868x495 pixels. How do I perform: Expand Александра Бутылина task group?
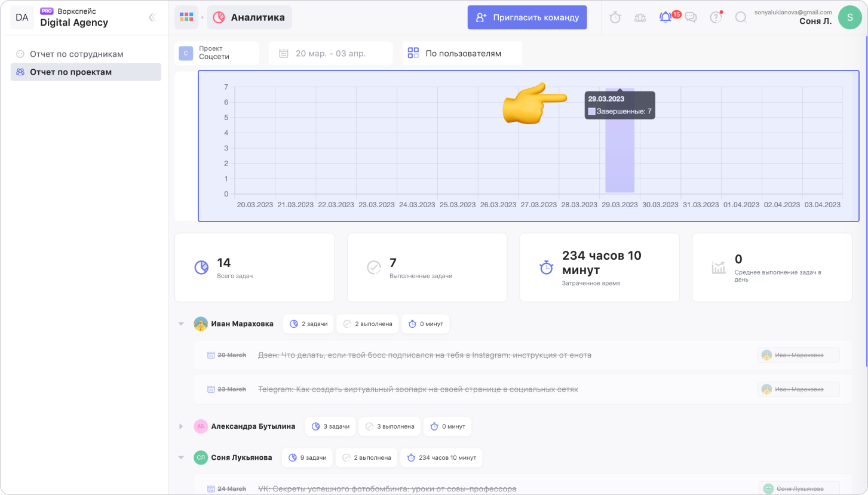coord(181,426)
